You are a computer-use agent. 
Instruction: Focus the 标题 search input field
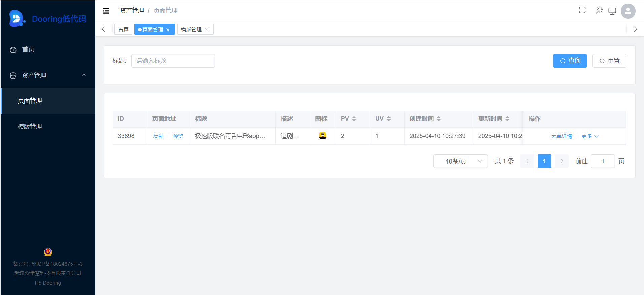click(173, 61)
